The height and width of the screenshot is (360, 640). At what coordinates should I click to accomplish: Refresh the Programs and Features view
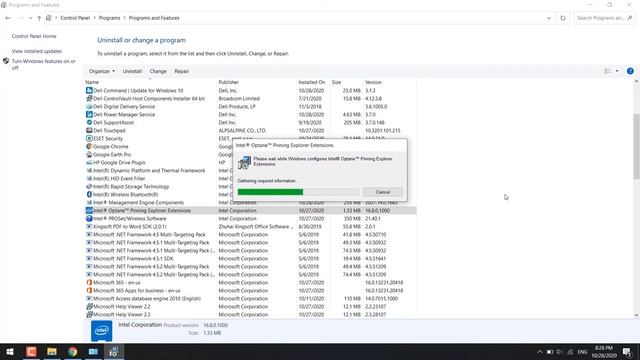tap(563, 18)
